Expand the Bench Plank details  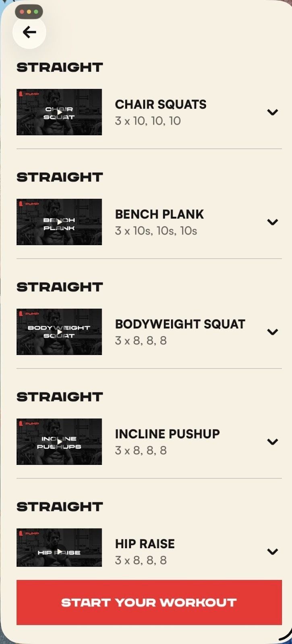(273, 222)
